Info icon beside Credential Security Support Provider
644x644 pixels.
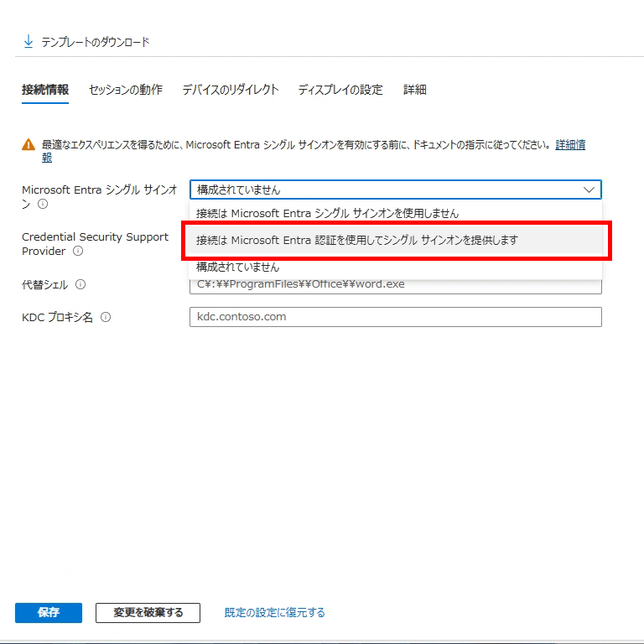click(x=78, y=251)
